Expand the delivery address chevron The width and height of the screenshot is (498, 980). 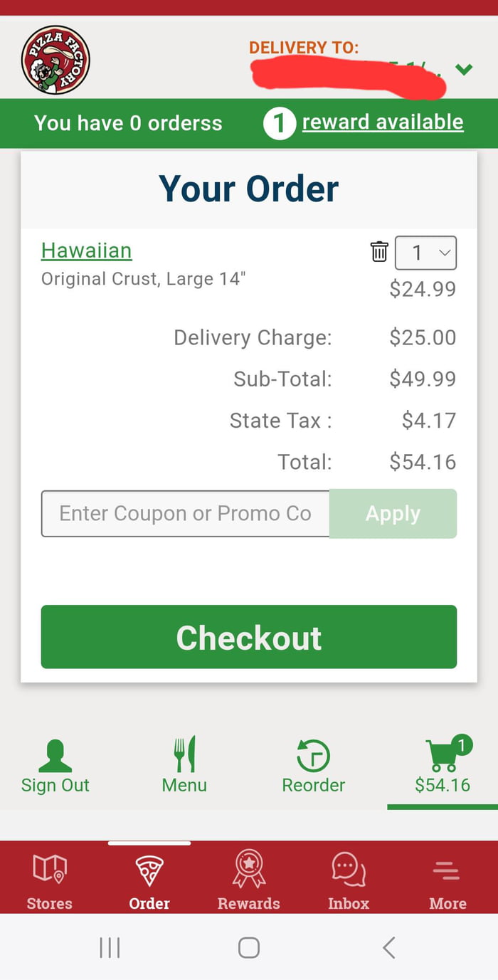point(463,70)
